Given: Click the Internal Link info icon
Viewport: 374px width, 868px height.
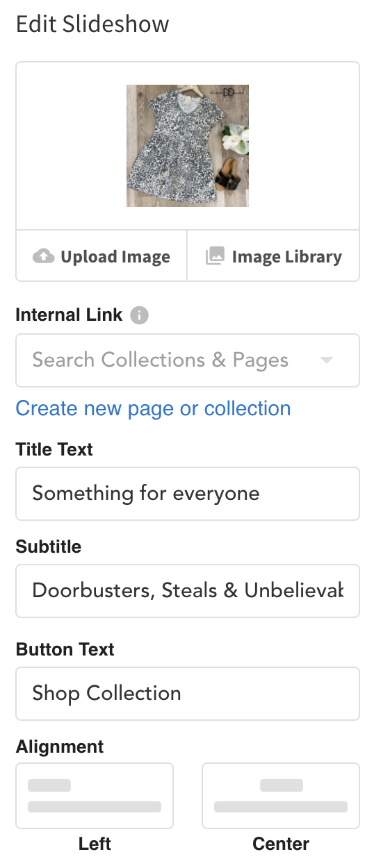Looking at the screenshot, I should click(x=139, y=315).
